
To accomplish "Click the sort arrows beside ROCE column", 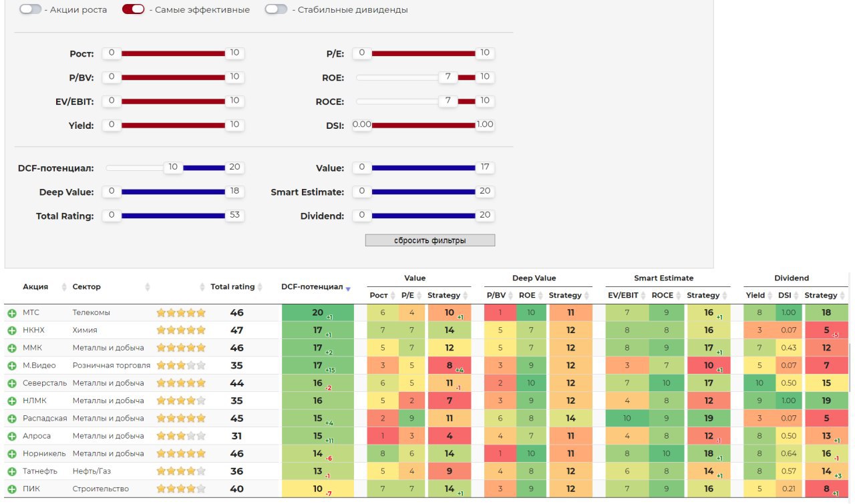I will [x=679, y=296].
